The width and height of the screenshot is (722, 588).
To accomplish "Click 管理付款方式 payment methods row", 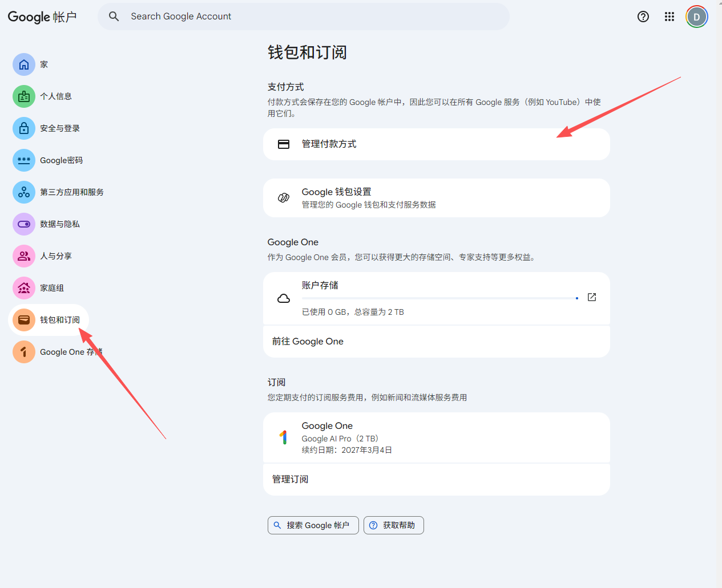I will point(436,144).
